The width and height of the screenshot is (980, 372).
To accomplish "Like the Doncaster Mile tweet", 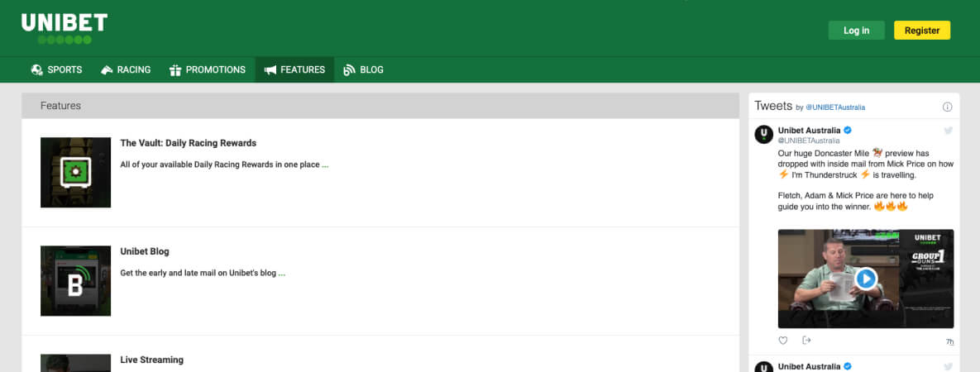I will 782,341.
